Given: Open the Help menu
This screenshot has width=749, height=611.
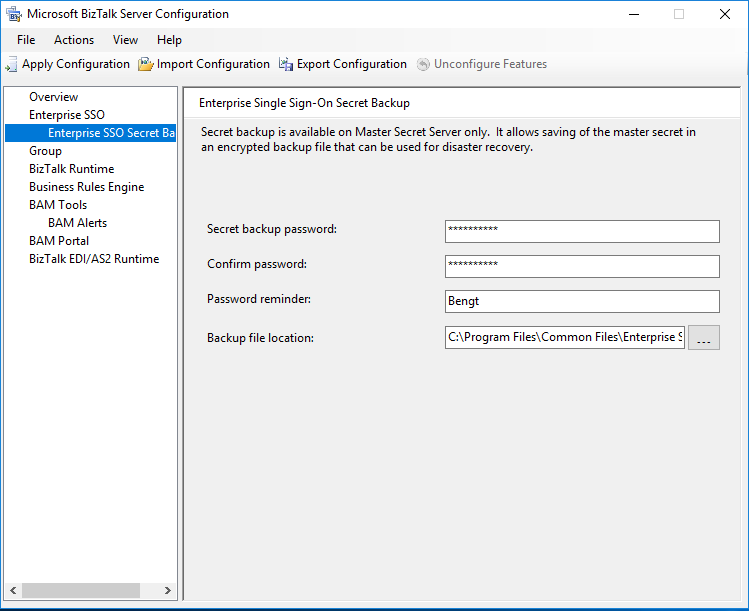Looking at the screenshot, I should click(x=169, y=40).
